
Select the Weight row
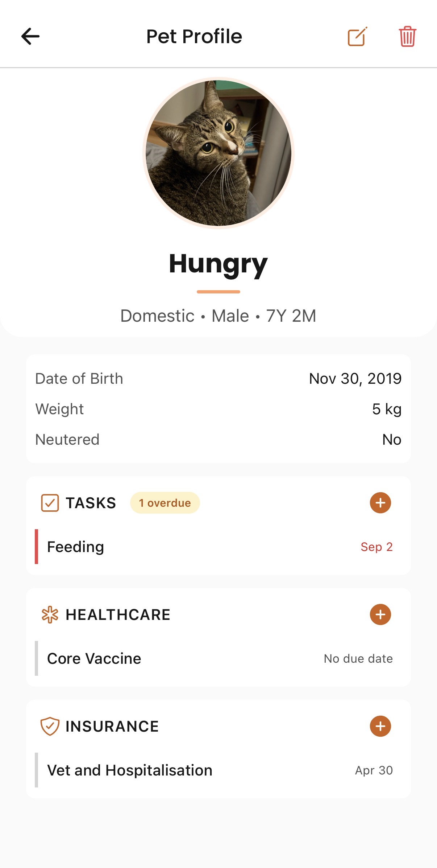point(218,409)
